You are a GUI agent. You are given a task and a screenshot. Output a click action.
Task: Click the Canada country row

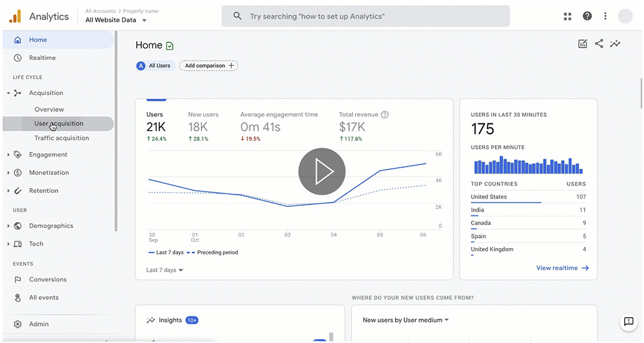tap(528, 224)
